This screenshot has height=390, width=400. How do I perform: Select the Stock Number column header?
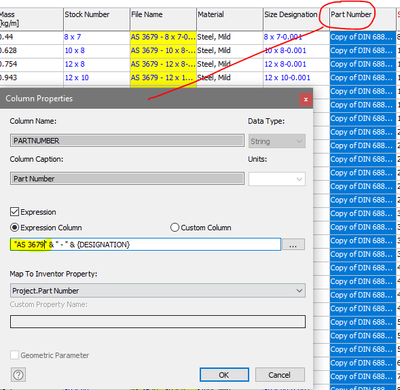click(x=97, y=19)
